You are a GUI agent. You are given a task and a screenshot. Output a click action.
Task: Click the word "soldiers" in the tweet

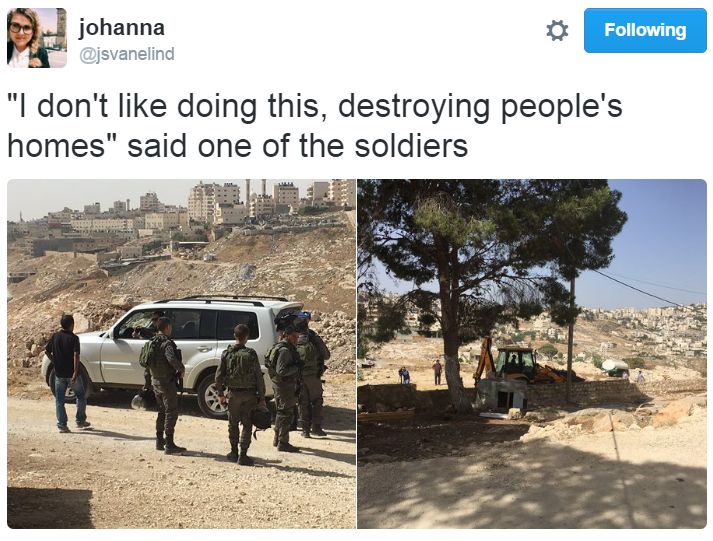(x=411, y=146)
